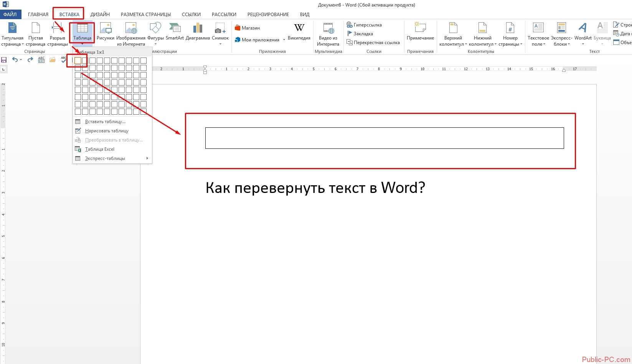The height and width of the screenshot is (364, 632).
Task: Insert a Диаграмма chart
Action: 198,31
